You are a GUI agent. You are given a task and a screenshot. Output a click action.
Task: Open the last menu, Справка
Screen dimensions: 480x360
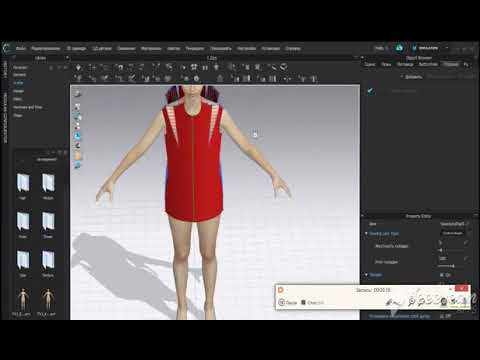293,48
